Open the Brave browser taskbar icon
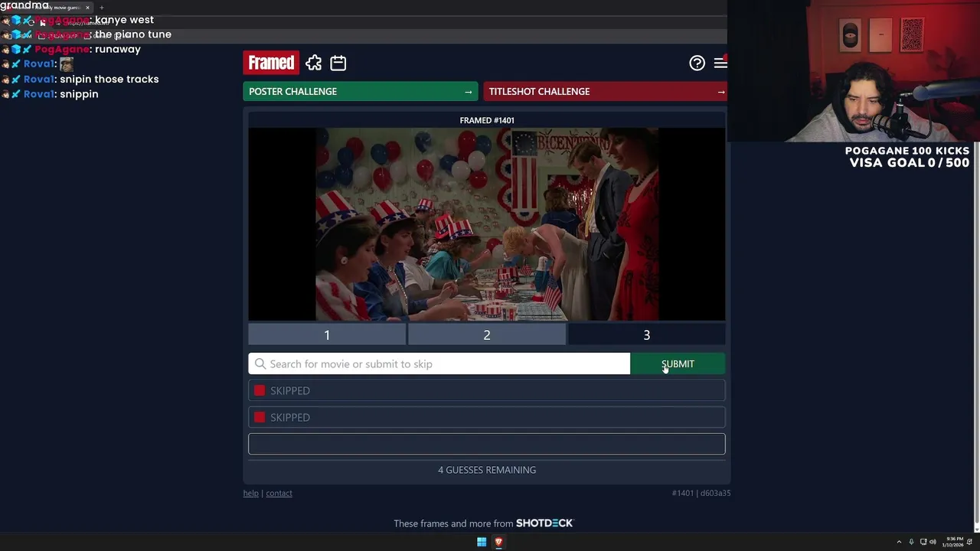Image resolution: width=980 pixels, height=551 pixels. click(x=498, y=542)
